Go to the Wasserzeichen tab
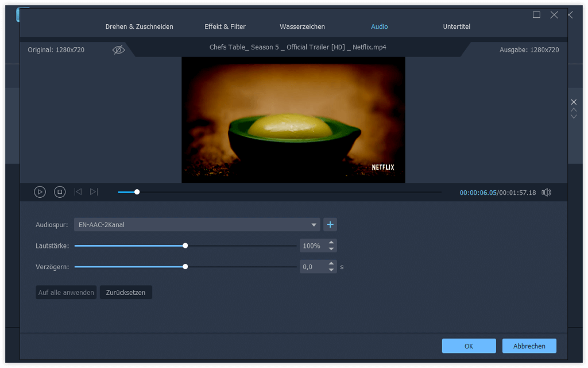Image resolution: width=588 pixels, height=368 pixels. coord(302,26)
